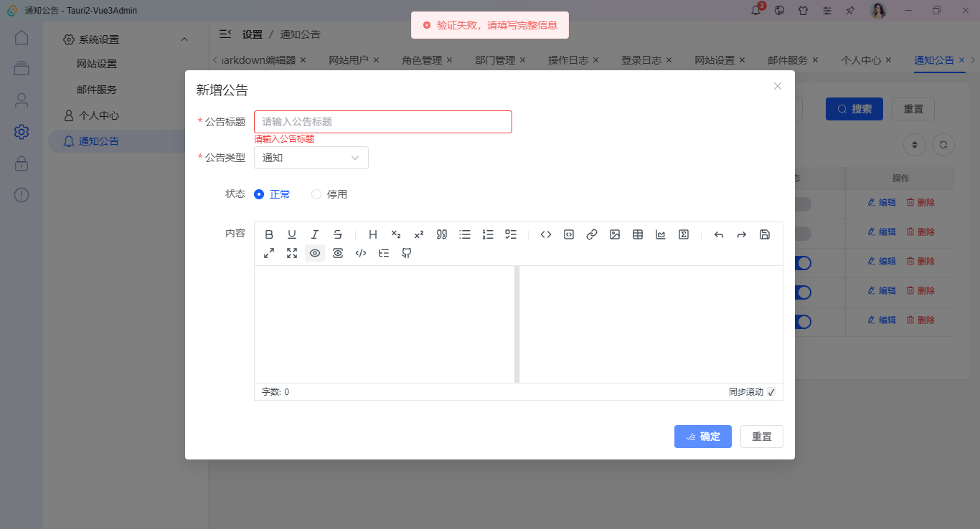Undo the last edit in the editor
The height and width of the screenshot is (529, 980).
(x=718, y=234)
